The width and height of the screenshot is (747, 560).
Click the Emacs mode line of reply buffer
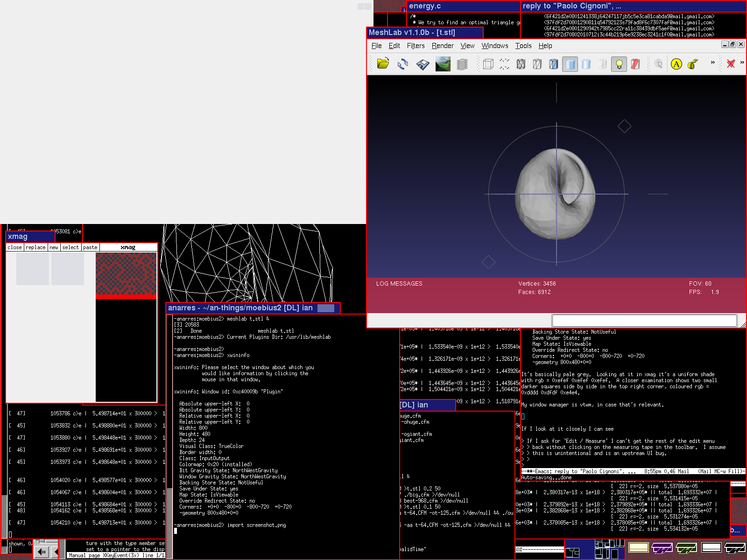(633, 471)
